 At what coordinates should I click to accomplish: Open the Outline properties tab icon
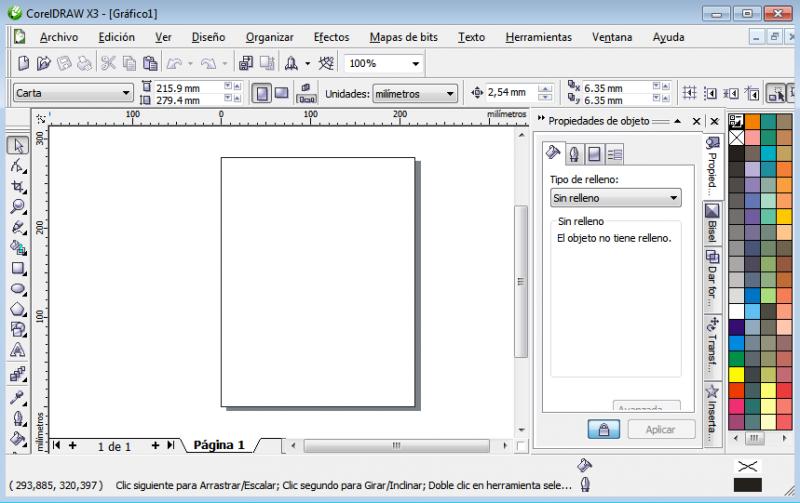tap(574, 154)
